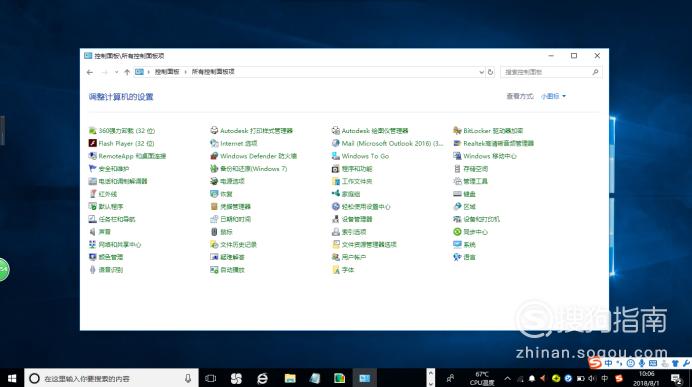692x387 pixels.
Task: Open RemoteApp 和桌面连接
Action: [x=127, y=156]
